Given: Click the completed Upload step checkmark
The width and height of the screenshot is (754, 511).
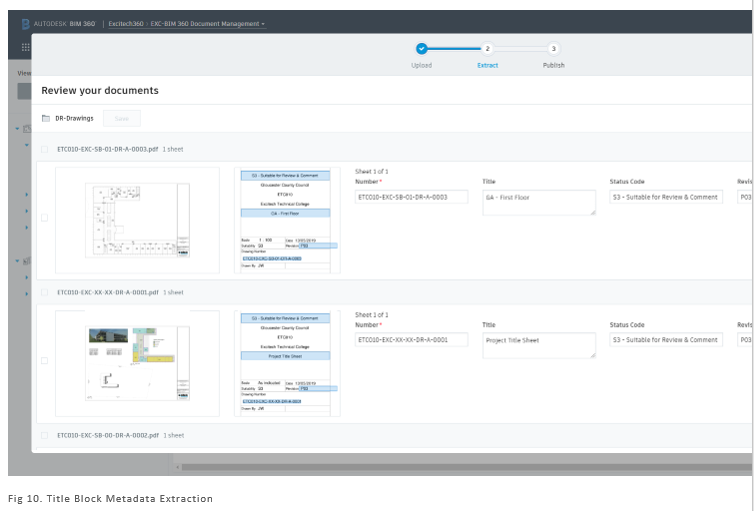Looking at the screenshot, I should (x=421, y=49).
